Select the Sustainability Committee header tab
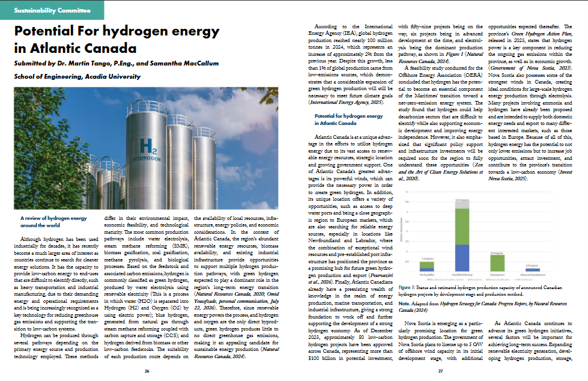Image resolution: width=588 pixels, height=381 pixels. tap(52, 10)
